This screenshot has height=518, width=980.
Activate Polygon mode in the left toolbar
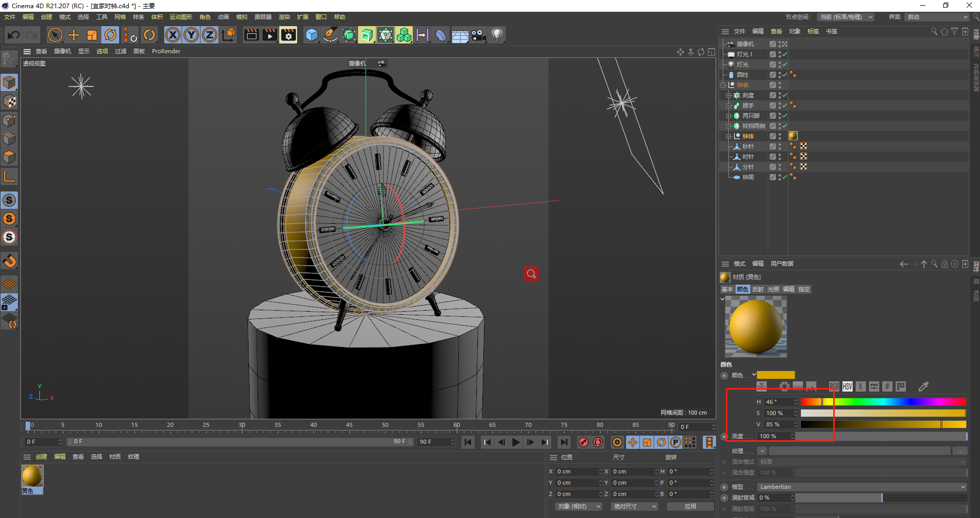pyautogui.click(x=9, y=157)
